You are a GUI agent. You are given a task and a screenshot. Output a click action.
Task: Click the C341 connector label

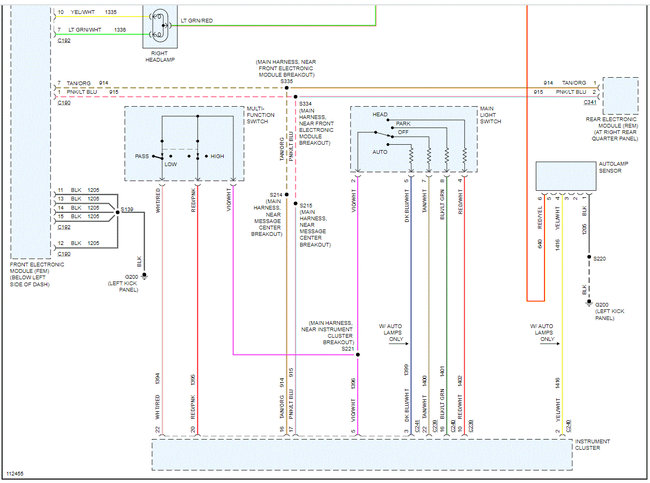590,102
